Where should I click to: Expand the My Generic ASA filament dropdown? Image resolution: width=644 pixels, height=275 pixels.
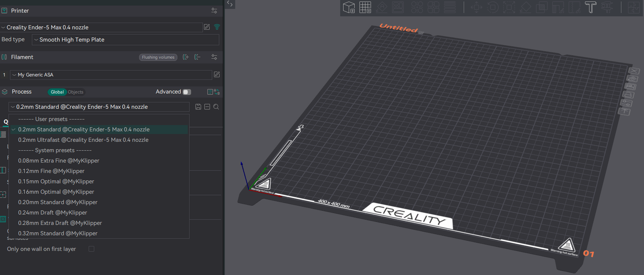click(x=111, y=75)
